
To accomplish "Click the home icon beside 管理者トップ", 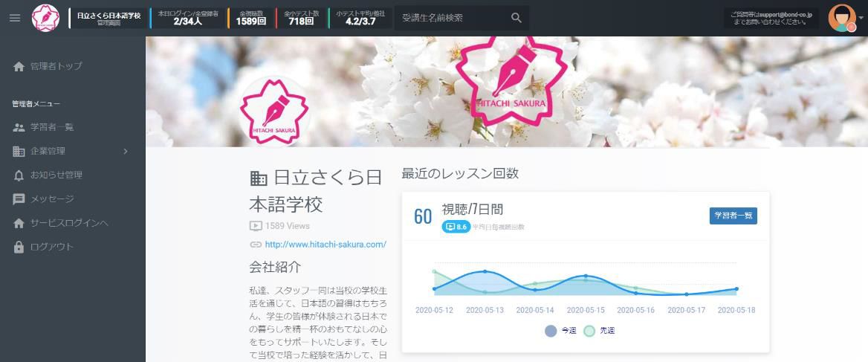I will click(19, 66).
